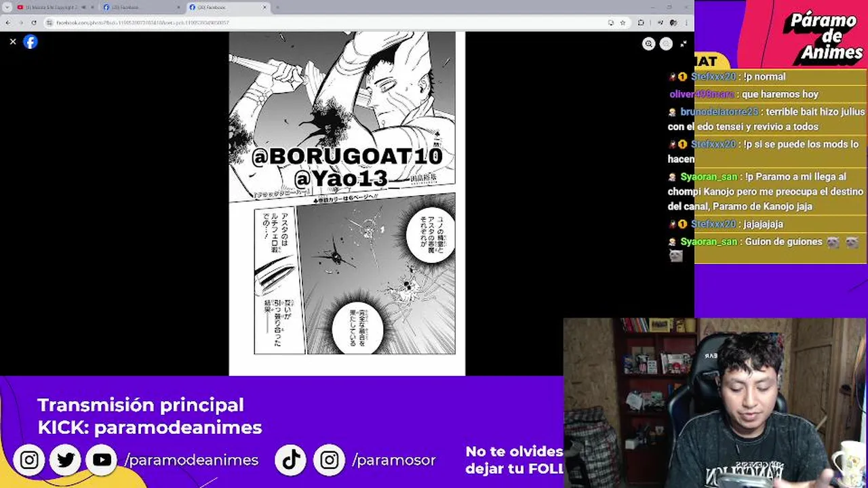Click the Facebook logo icon
The image size is (868, 488).
coord(31,42)
